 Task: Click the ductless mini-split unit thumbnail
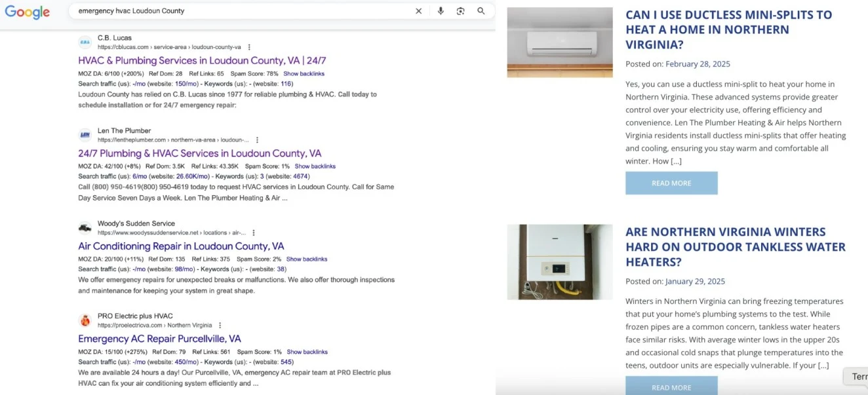pyautogui.click(x=560, y=43)
